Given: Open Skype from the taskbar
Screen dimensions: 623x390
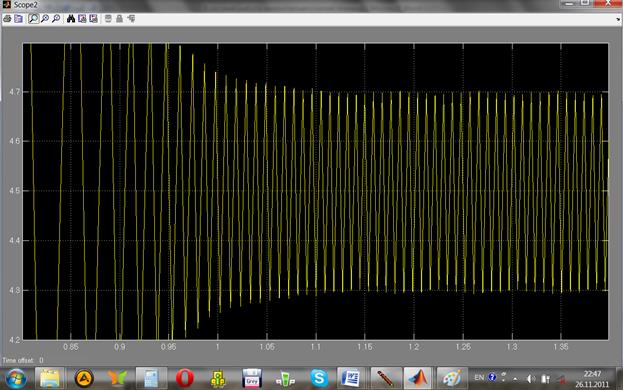Looking at the screenshot, I should (x=319, y=378).
